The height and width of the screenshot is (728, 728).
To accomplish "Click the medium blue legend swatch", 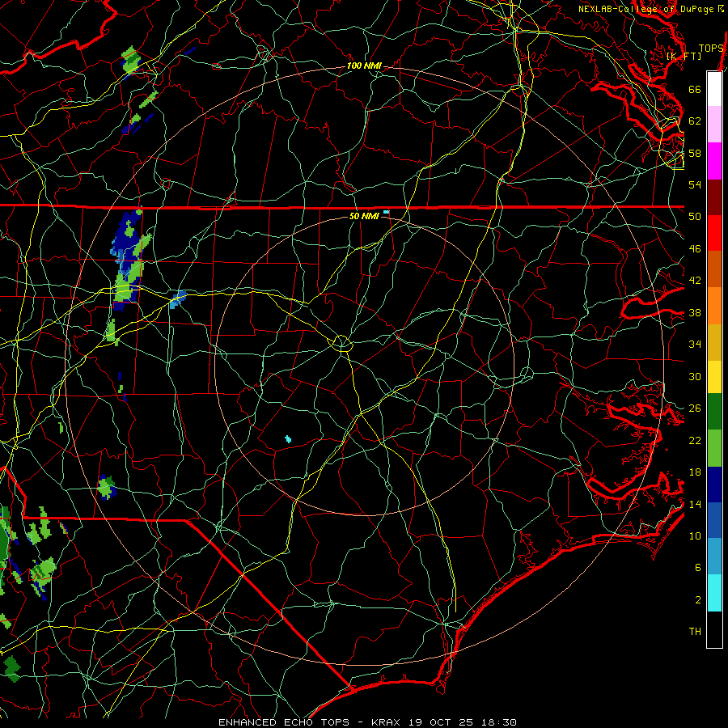I will (714, 520).
